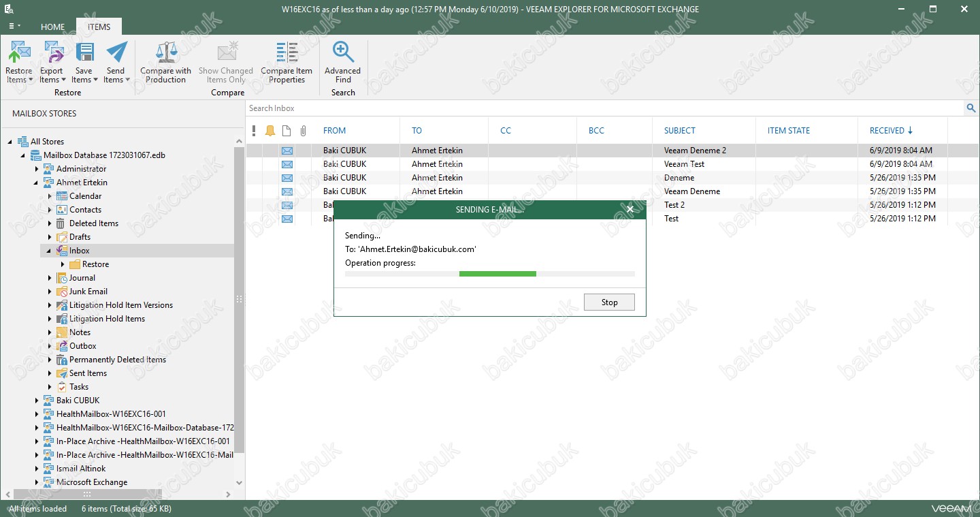Click the 6 items total size status text
Screen dimensions: 980x517
(127, 509)
